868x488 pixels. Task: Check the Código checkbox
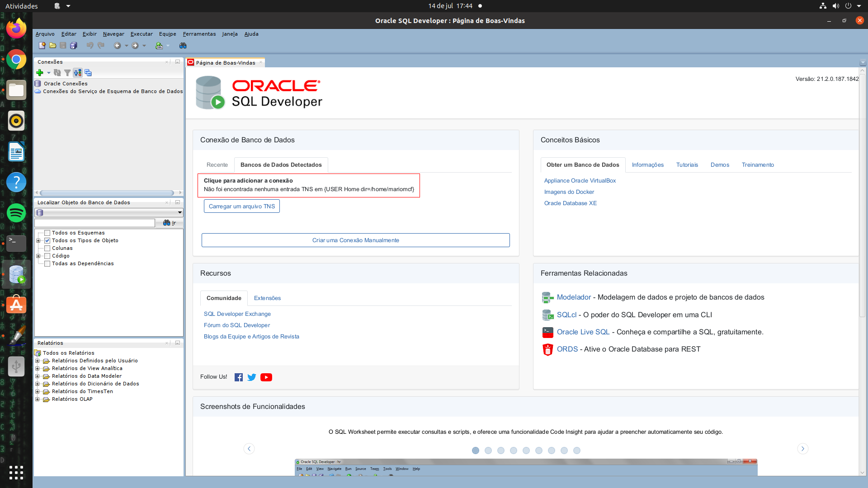click(x=47, y=256)
